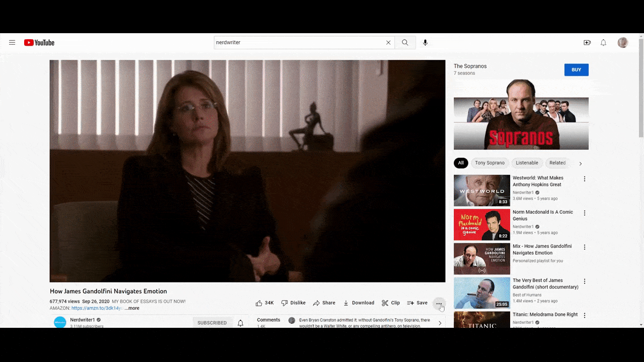
Task: Click title Titanic: Melodrama Done Right
Action: [x=545, y=315]
